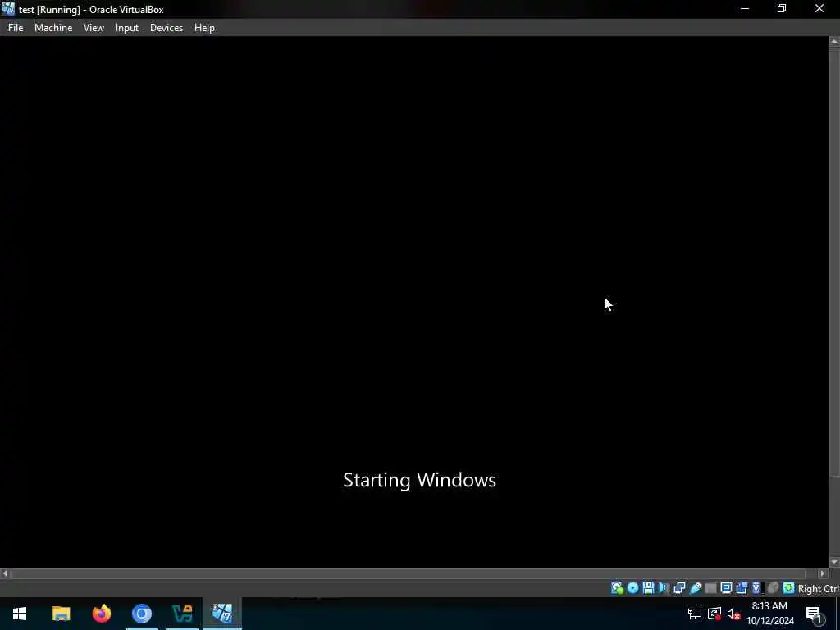
Task: Open the clock showing 8:13 AM
Action: coord(770,614)
